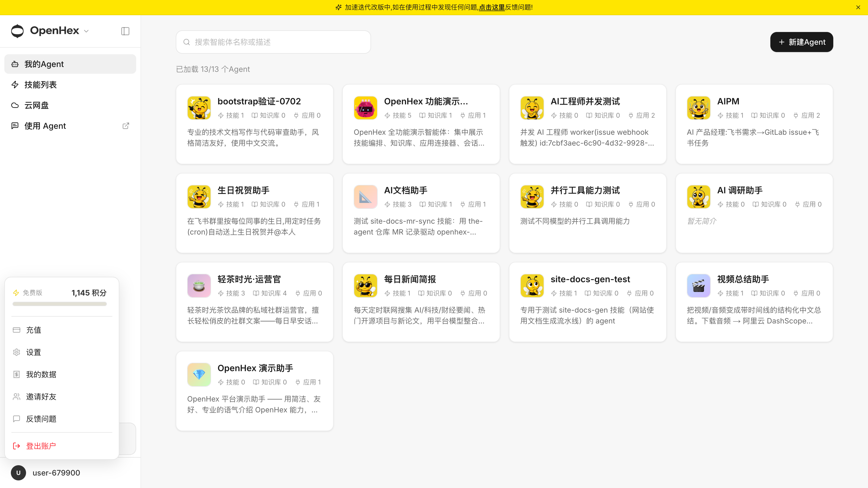This screenshot has width=868, height=488.
Task: Click the 1,145 积分 balance
Action: pyautogui.click(x=89, y=293)
